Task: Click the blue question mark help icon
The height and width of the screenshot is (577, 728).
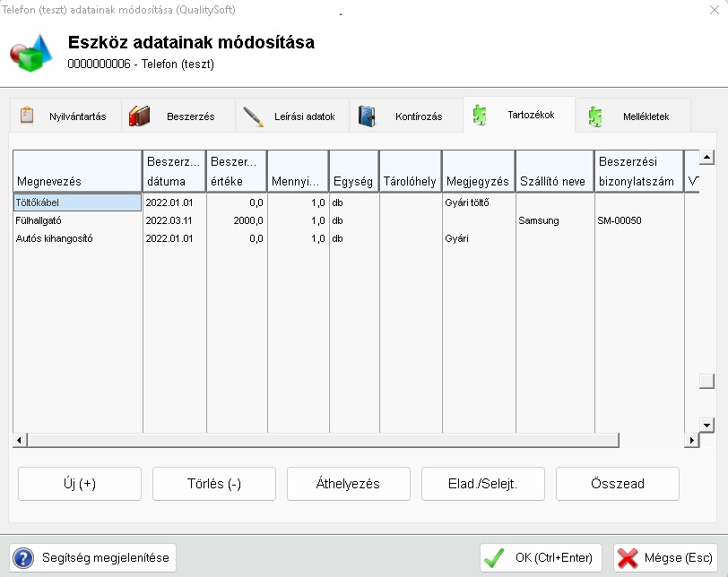Action: 23,557
